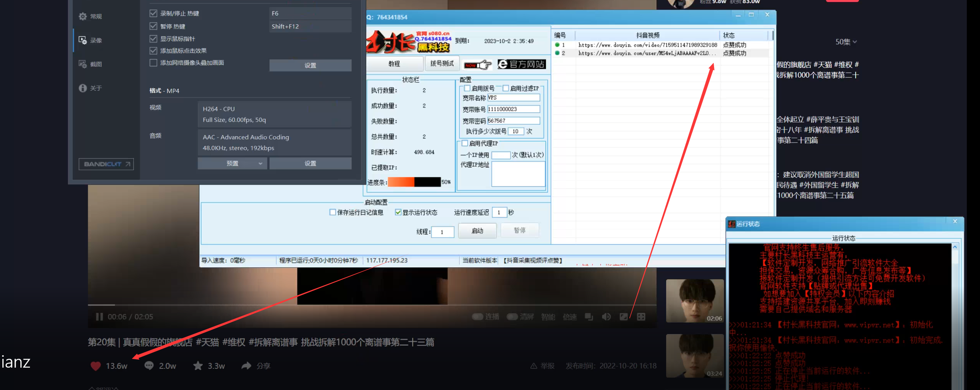Toggle 显示鼠标指针 checkbox
The image size is (980, 390).
point(153,39)
